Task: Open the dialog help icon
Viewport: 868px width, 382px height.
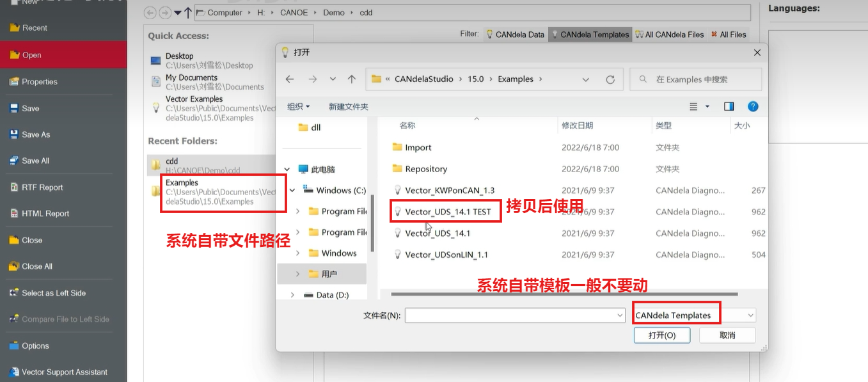Action: point(753,106)
